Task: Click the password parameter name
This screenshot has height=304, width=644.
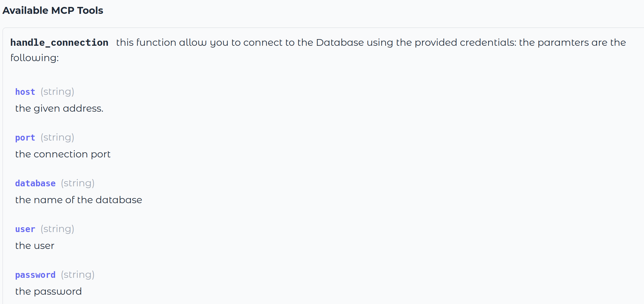Action: click(x=36, y=275)
